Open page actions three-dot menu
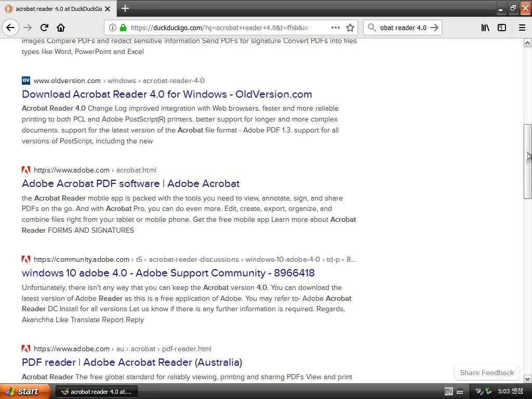This screenshot has width=532, height=399. (x=335, y=28)
